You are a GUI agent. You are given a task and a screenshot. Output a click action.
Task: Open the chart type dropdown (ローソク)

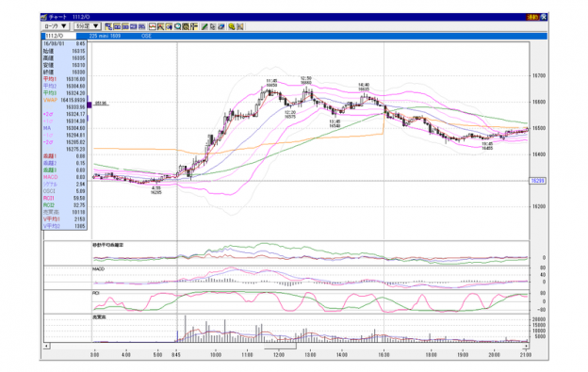click(55, 26)
